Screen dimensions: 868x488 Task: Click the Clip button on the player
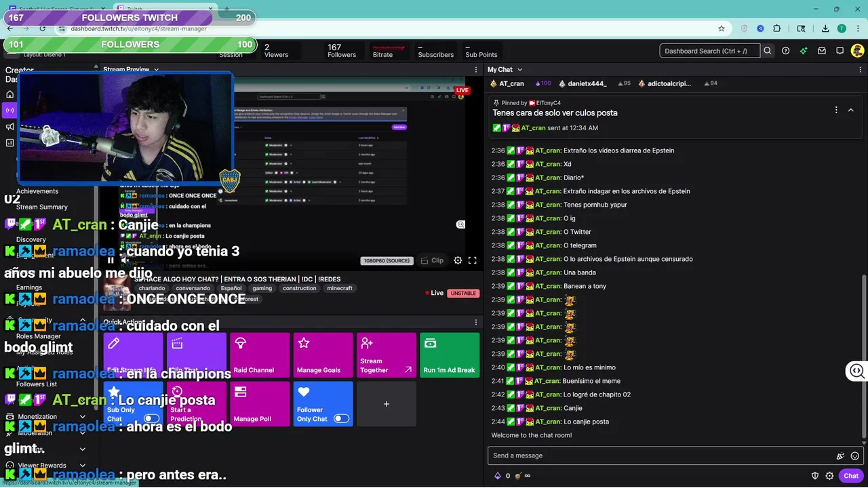pyautogui.click(x=432, y=260)
